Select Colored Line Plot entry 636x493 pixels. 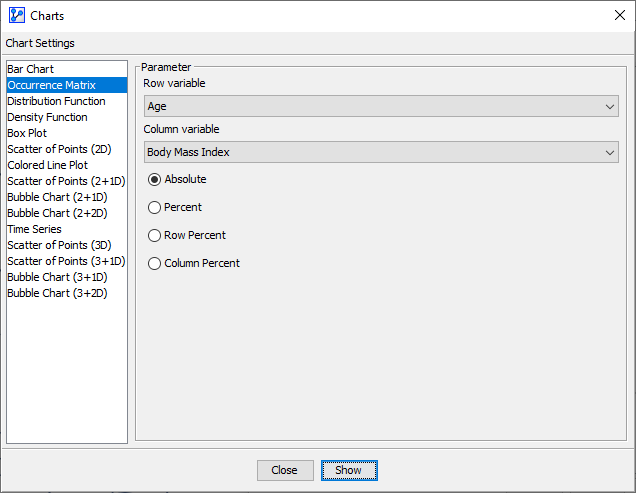tap(47, 165)
